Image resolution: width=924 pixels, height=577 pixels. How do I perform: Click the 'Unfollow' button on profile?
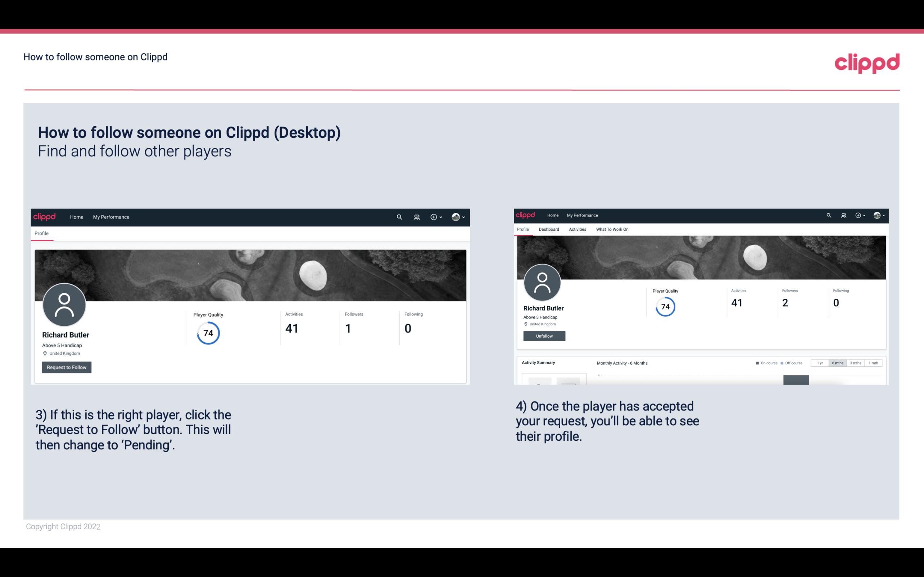click(544, 336)
